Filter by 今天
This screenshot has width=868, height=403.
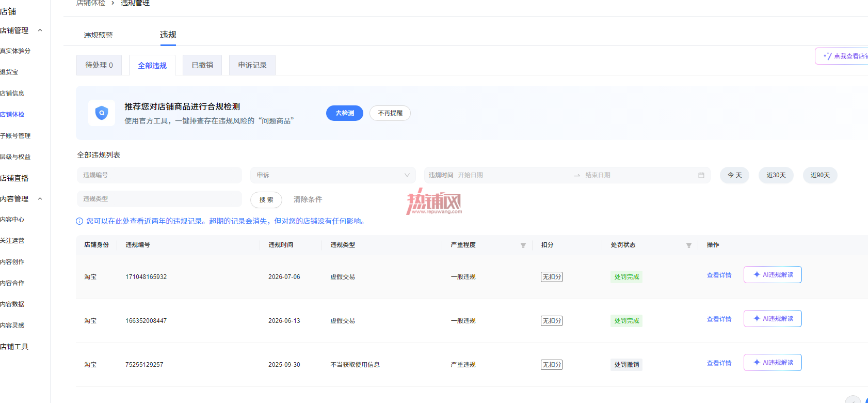tap(735, 175)
